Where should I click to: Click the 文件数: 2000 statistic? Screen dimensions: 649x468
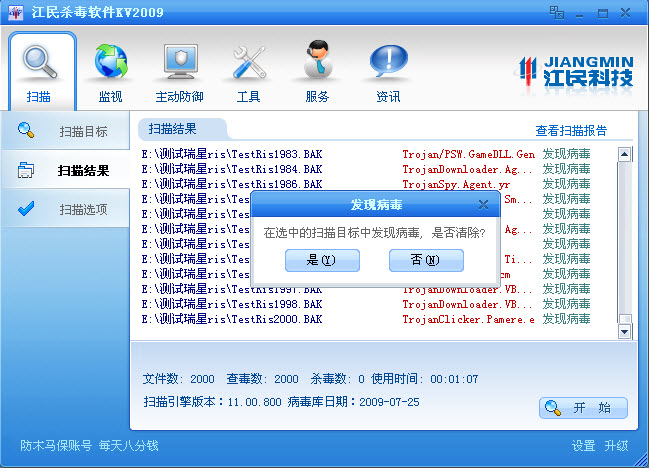pos(178,379)
